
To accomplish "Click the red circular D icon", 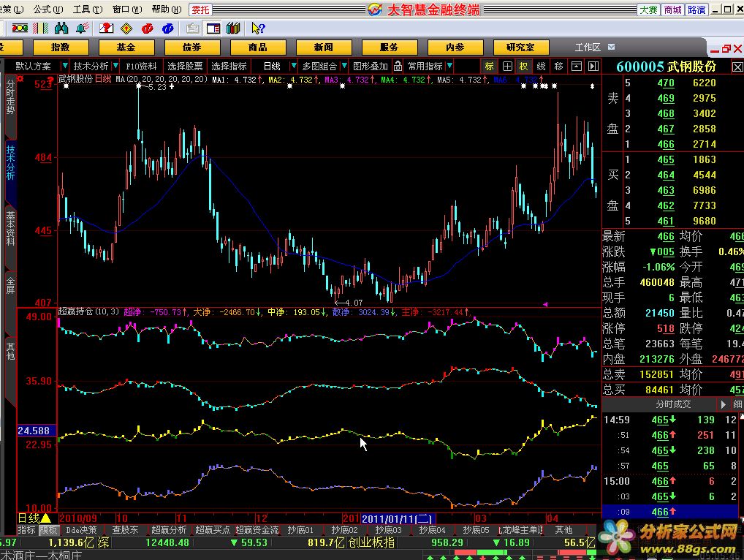I will [148, 29].
